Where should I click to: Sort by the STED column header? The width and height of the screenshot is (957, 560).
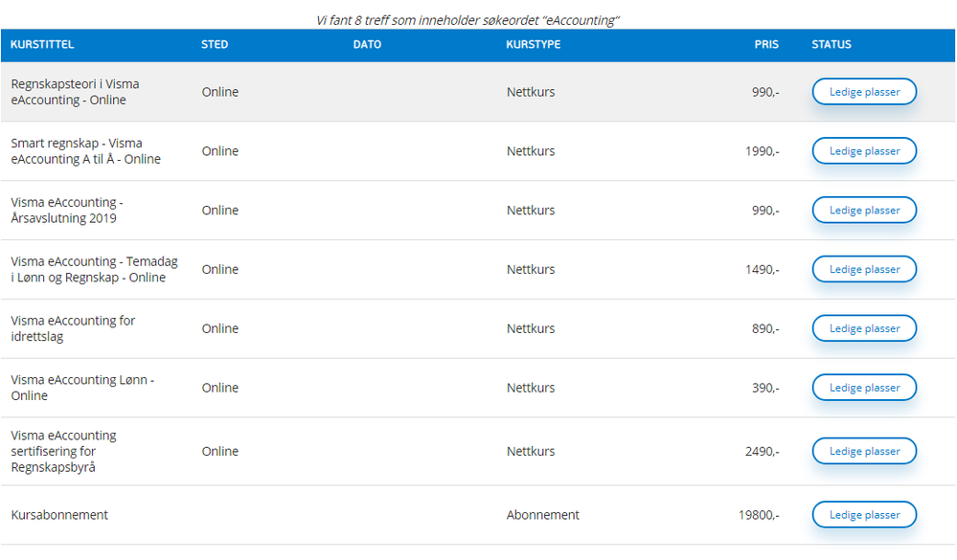(x=215, y=45)
